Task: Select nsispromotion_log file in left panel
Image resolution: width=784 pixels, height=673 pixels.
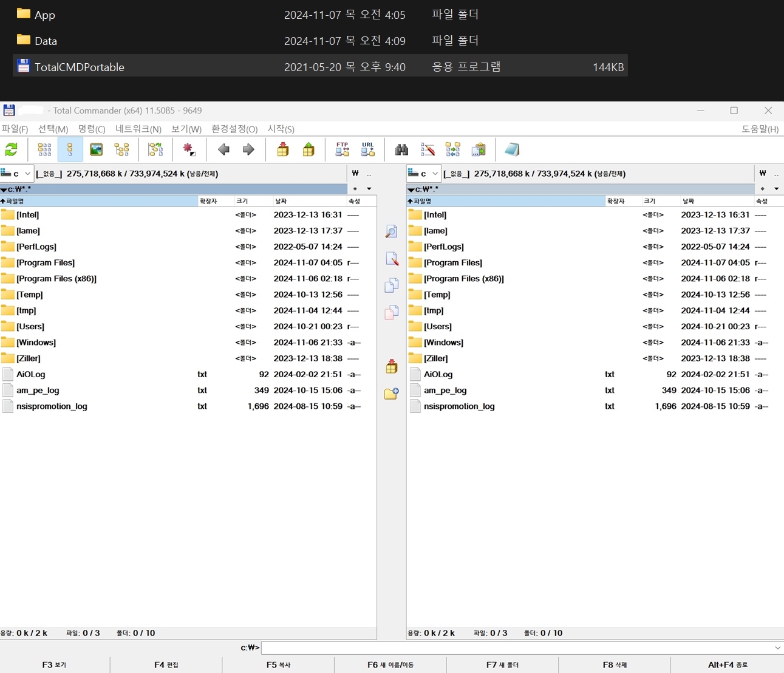Action: pos(188,406)
